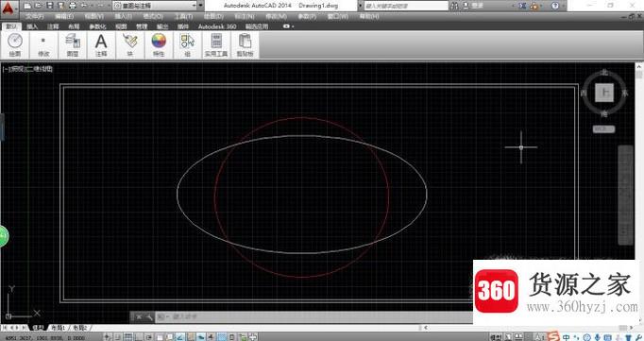Screen dimensions: 644x341
Task: Open the Utilities (实用工具) calculator panel
Action: [216, 45]
